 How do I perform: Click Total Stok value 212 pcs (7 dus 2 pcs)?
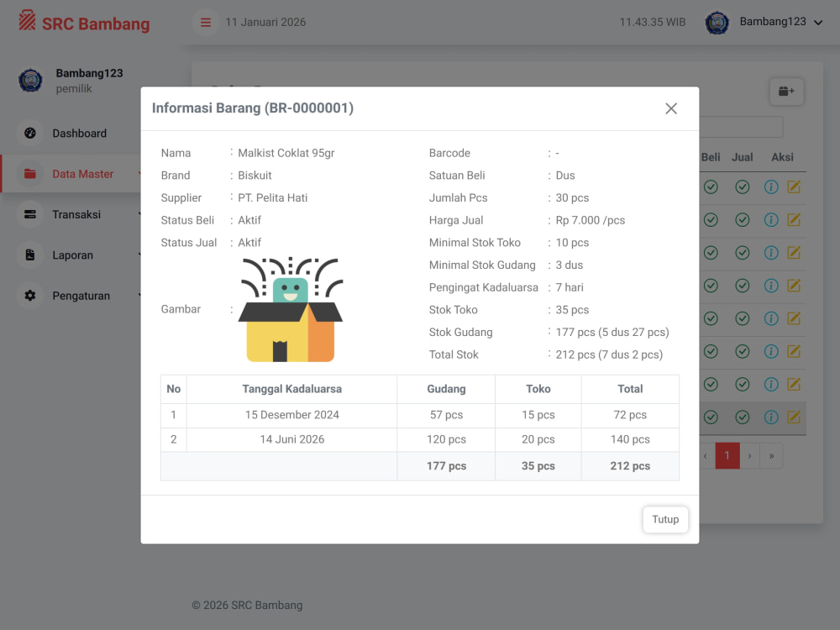click(x=609, y=355)
